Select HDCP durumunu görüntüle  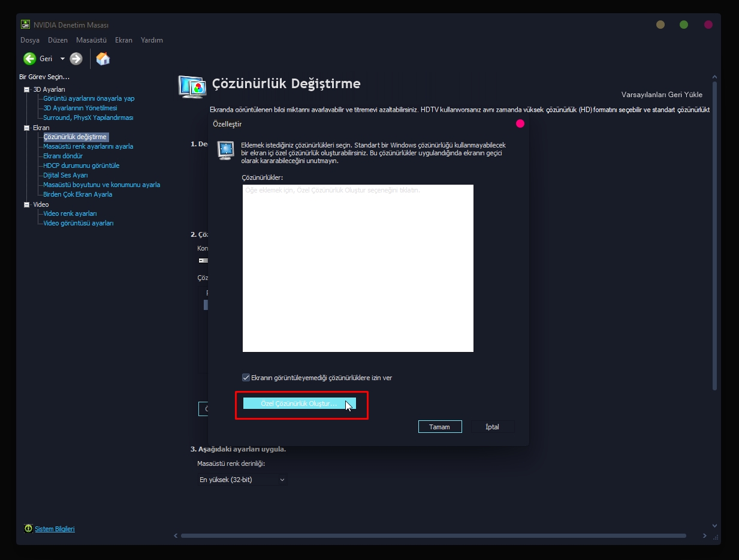[81, 165]
